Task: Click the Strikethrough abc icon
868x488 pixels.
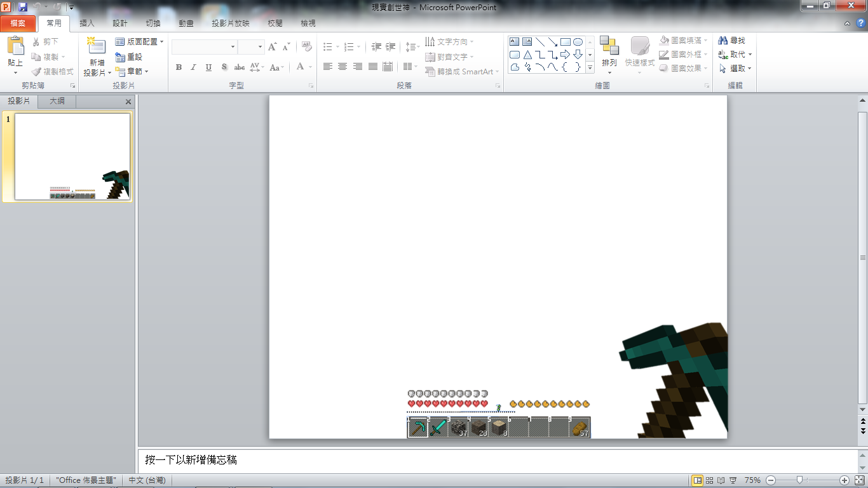Action: 240,67
